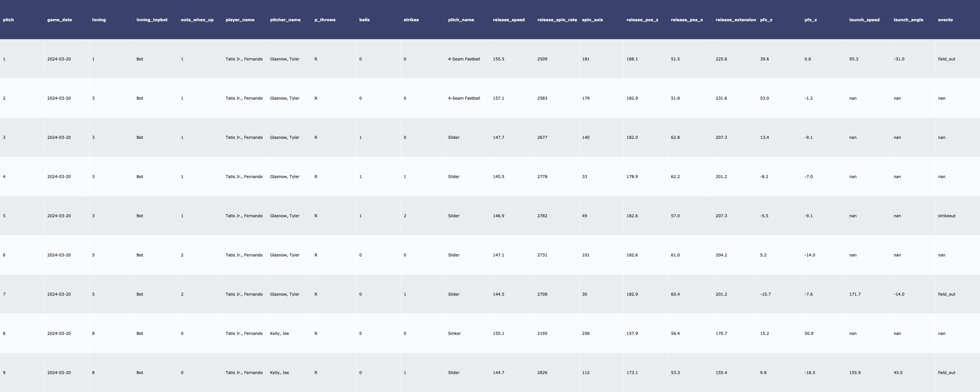Click the launch_angle column header
This screenshot has height=392, width=980.
[x=908, y=20]
